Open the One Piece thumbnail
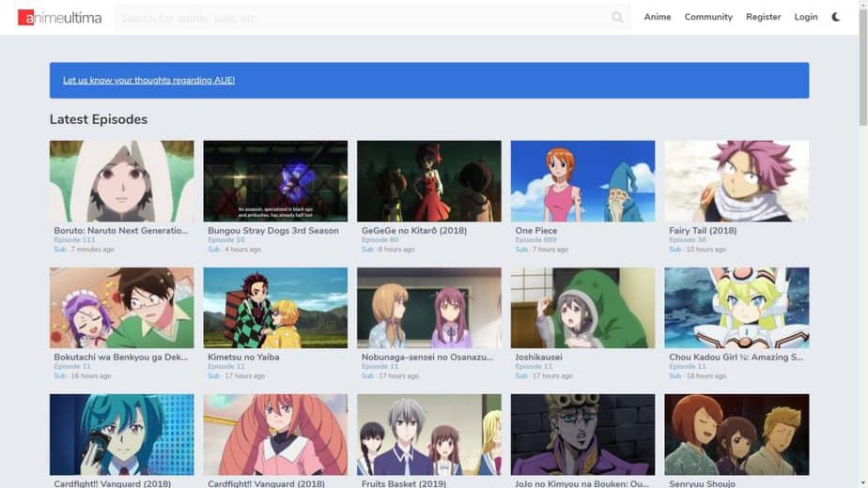Viewport: 868px width, 488px height. click(583, 181)
